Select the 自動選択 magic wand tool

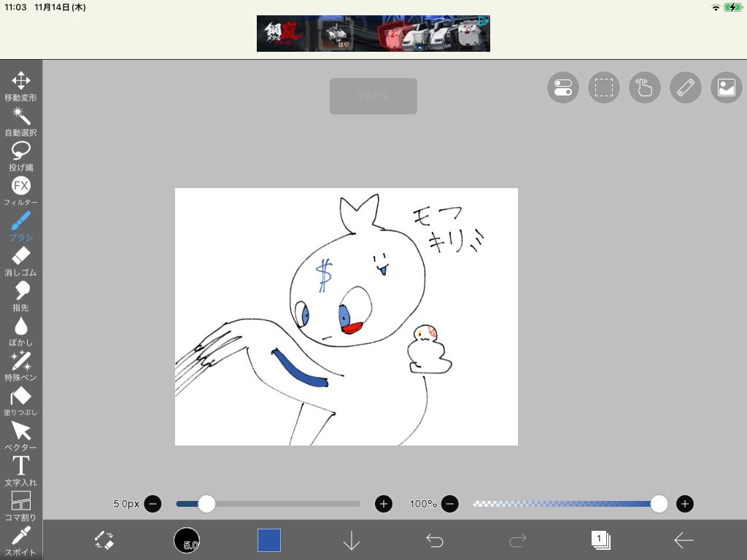(20, 120)
